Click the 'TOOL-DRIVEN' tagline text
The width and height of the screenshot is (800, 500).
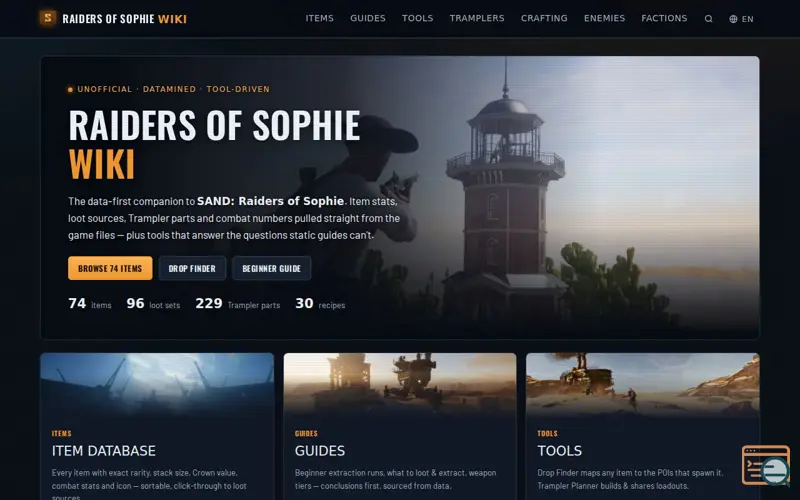click(238, 89)
